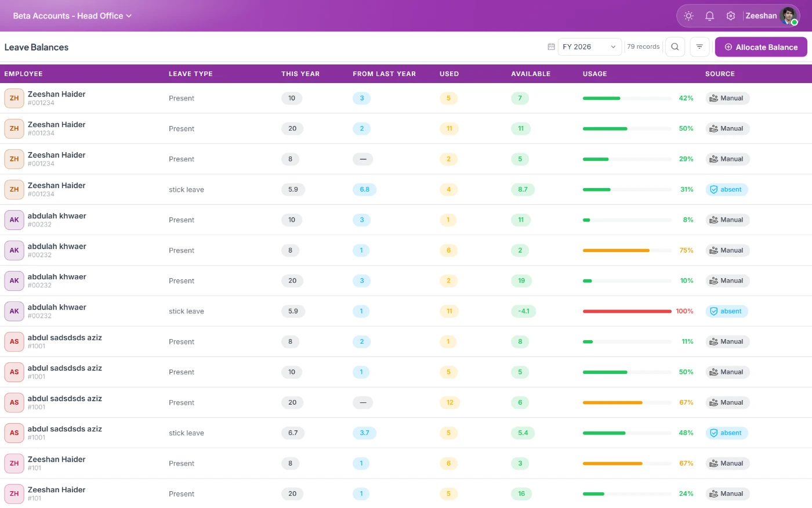The width and height of the screenshot is (812, 508).
Task: Sort by AVAILABLE column header
Action: pyautogui.click(x=531, y=74)
